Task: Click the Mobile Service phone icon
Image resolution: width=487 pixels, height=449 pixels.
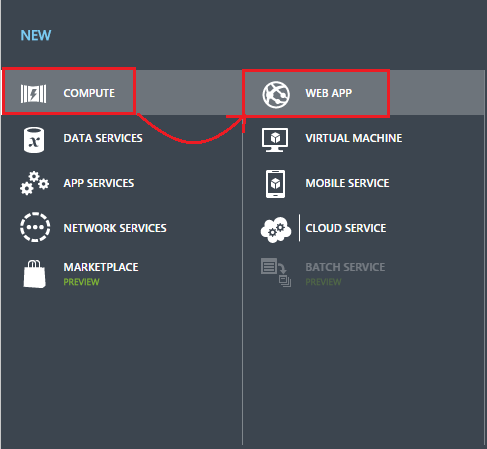Action: coord(275,184)
